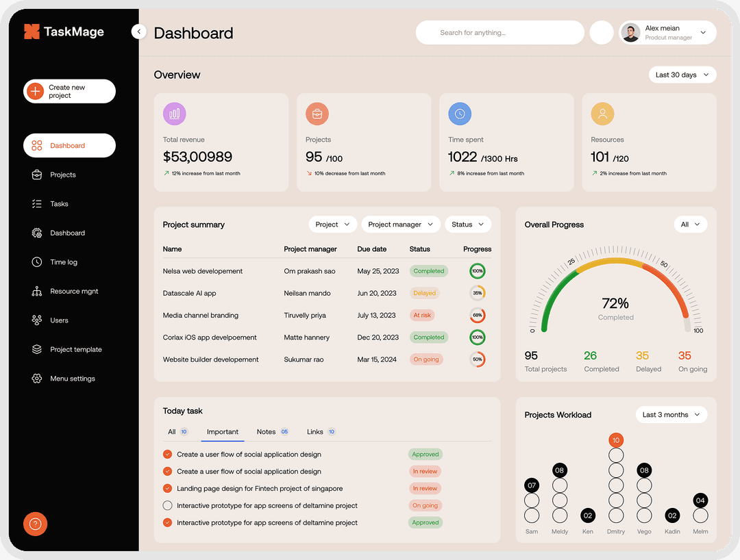Image resolution: width=740 pixels, height=560 pixels.
Task: Switch to the Notes tab
Action: [267, 432]
